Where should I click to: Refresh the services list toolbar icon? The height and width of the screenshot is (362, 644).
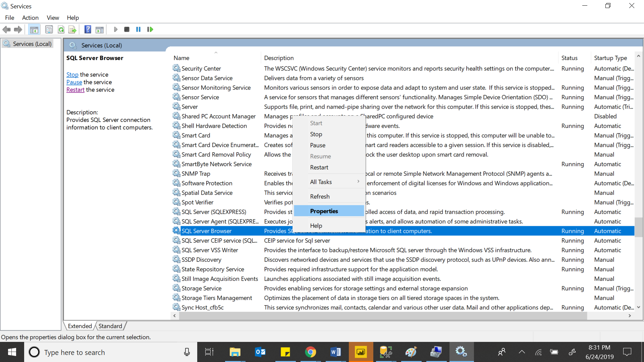tap(61, 29)
